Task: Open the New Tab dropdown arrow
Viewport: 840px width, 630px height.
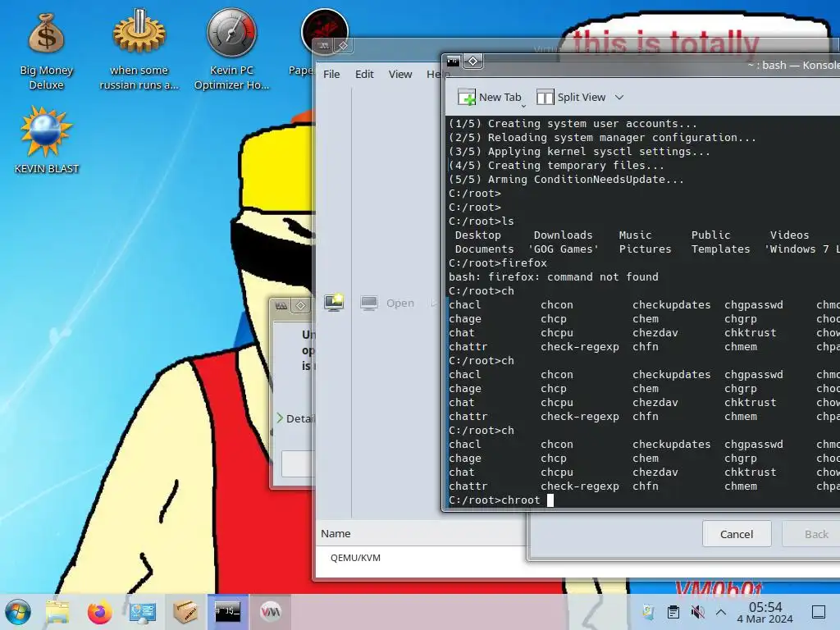Action: [x=523, y=106]
